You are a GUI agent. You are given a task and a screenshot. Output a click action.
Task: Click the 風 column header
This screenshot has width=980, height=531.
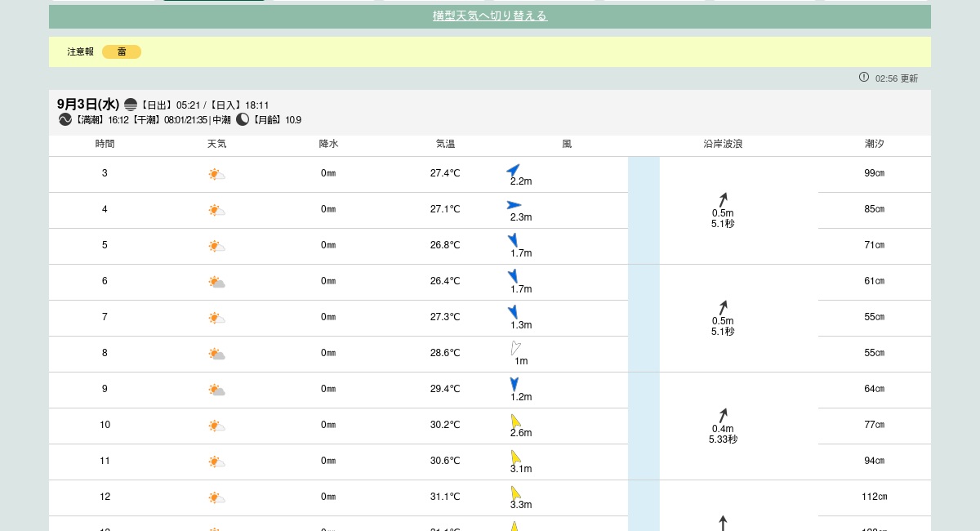coord(567,144)
